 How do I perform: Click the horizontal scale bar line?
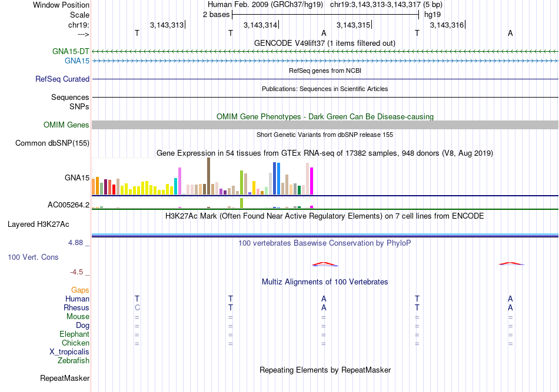tap(325, 15)
